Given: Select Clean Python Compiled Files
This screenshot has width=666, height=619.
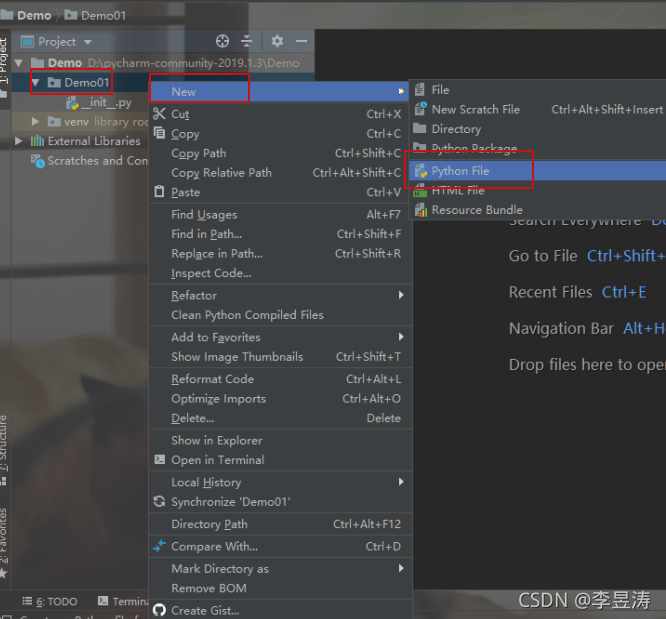Looking at the screenshot, I should [x=281, y=315].
